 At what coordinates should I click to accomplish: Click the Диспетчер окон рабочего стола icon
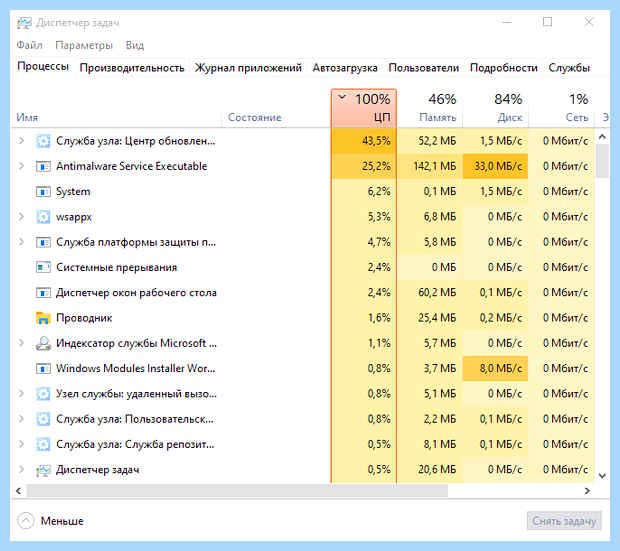pyautogui.click(x=43, y=293)
